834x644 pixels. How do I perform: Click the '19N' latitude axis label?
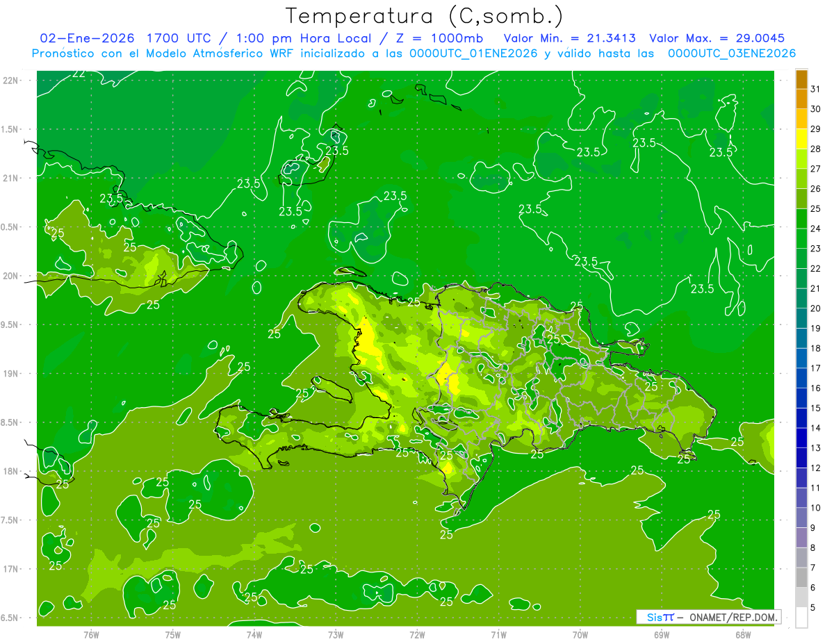[x=11, y=374]
